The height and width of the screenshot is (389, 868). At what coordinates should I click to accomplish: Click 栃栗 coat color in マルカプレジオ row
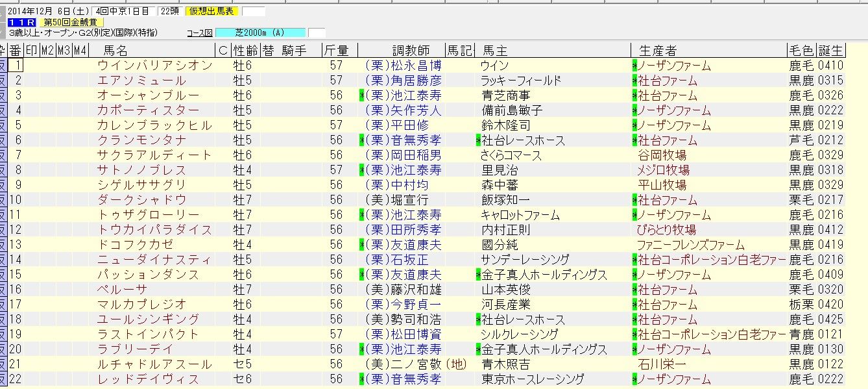click(801, 305)
